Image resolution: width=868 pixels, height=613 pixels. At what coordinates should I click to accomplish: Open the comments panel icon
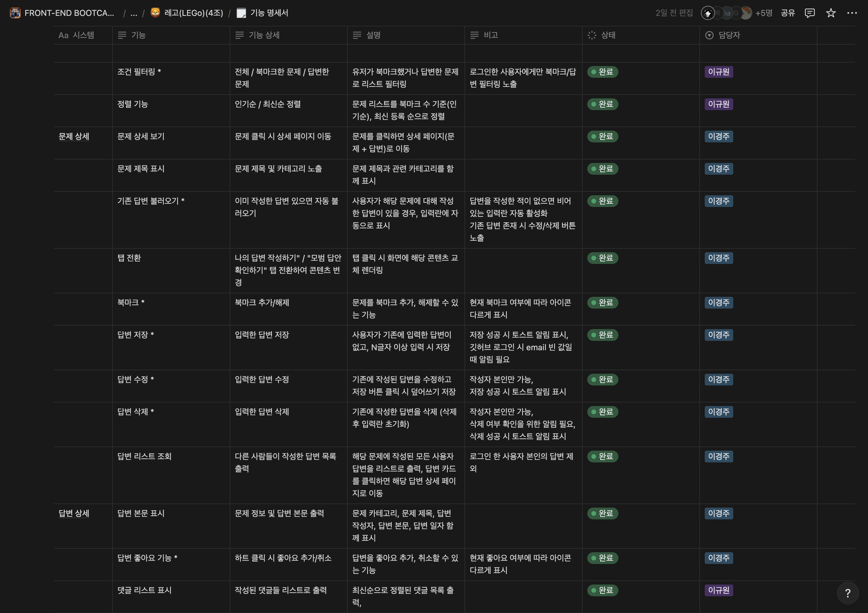coord(809,13)
